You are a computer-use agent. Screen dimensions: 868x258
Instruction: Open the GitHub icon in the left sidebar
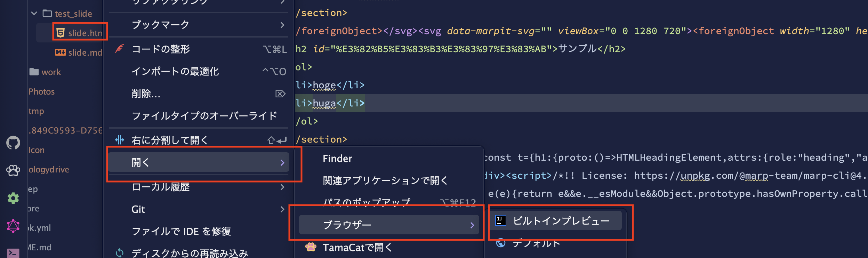[13, 143]
